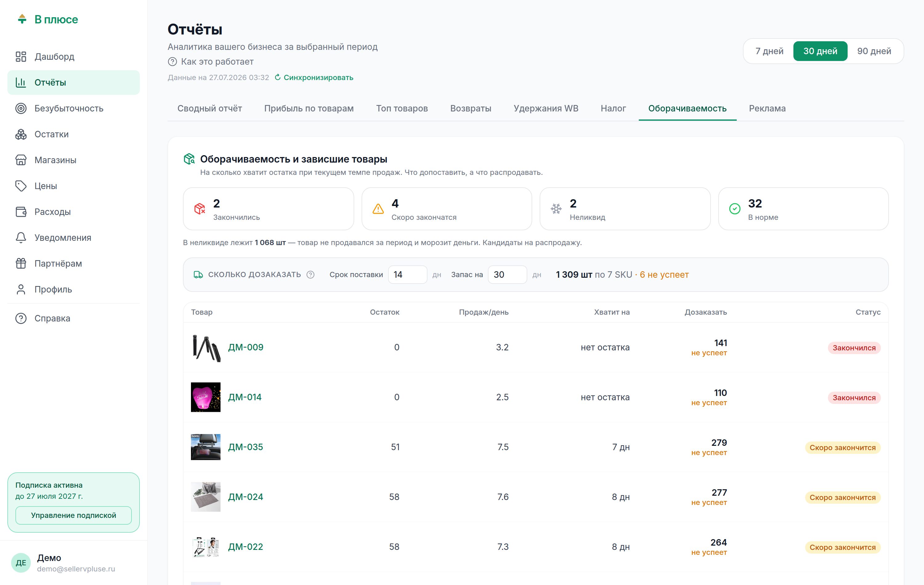The width and height of the screenshot is (924, 585).
Task: Open the Сводный отчёт tab
Action: click(x=209, y=109)
